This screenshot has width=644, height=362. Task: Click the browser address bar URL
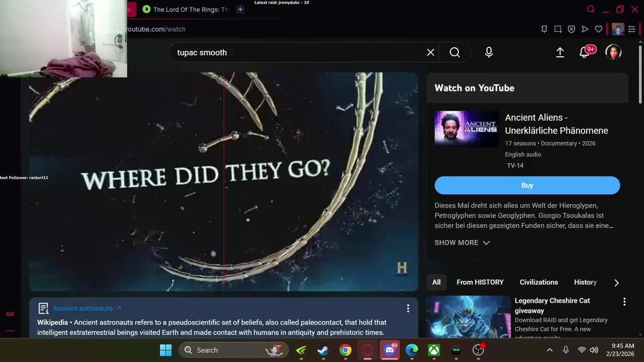[x=156, y=29]
